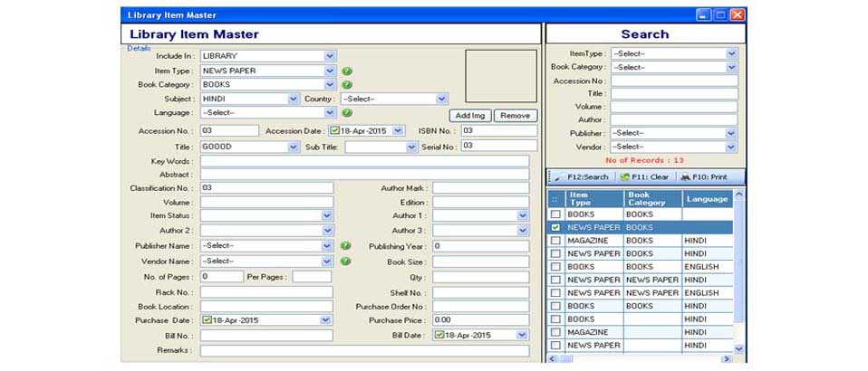The height and width of the screenshot is (371, 868).
Task: Click the green icon beside Vendor Name
Action: (x=345, y=261)
